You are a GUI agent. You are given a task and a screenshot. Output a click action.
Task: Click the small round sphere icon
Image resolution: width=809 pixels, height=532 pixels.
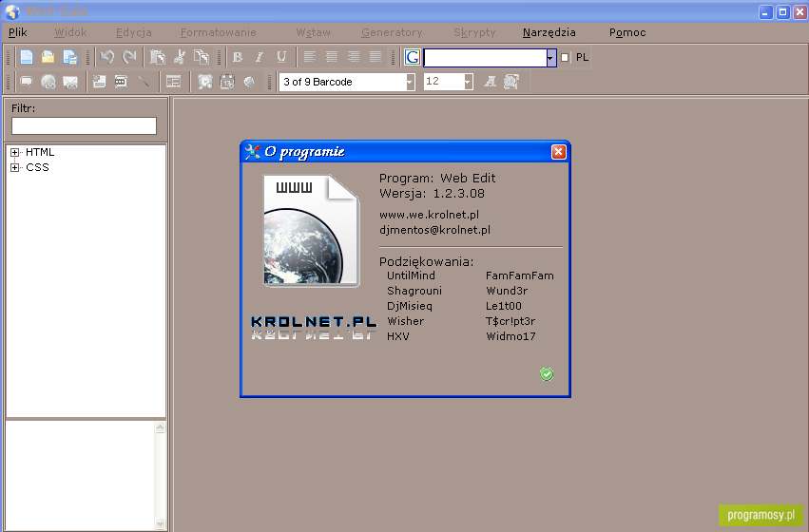point(249,82)
